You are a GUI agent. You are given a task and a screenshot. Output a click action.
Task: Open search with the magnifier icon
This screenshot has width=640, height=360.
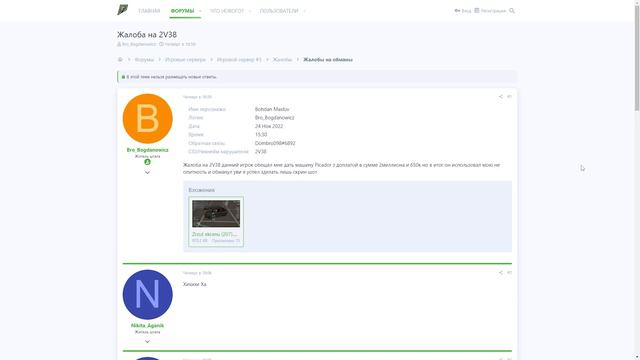coord(512,11)
